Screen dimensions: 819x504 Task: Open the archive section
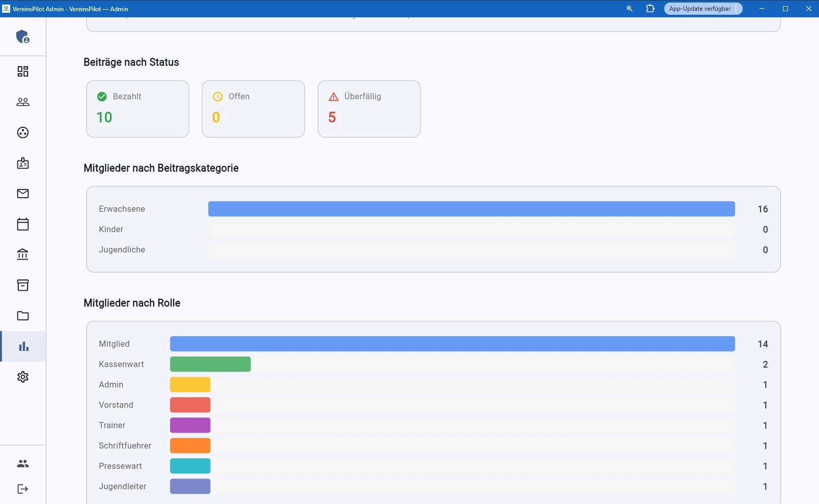click(x=22, y=285)
